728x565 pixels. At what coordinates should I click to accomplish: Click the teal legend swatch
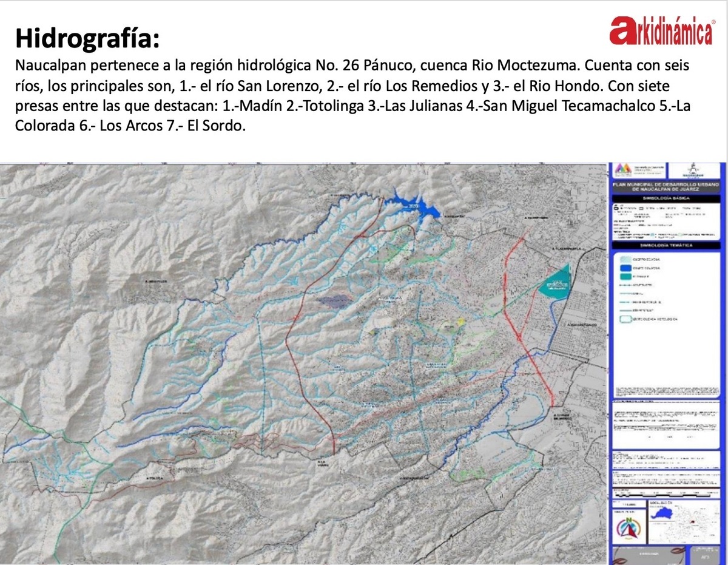pos(625,276)
